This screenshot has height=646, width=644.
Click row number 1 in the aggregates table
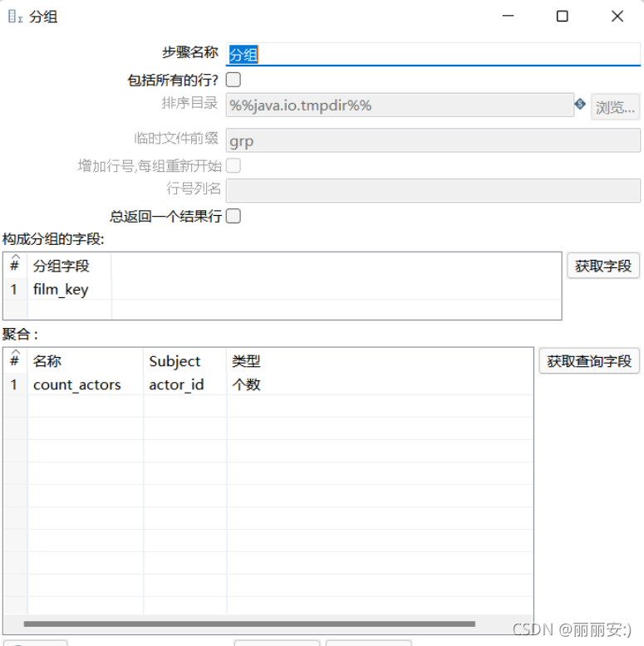[15, 384]
